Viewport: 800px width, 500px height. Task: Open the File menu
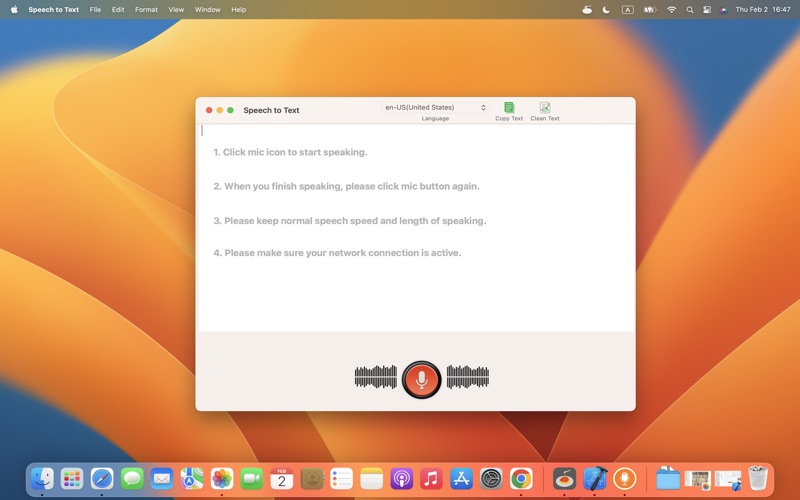95,10
